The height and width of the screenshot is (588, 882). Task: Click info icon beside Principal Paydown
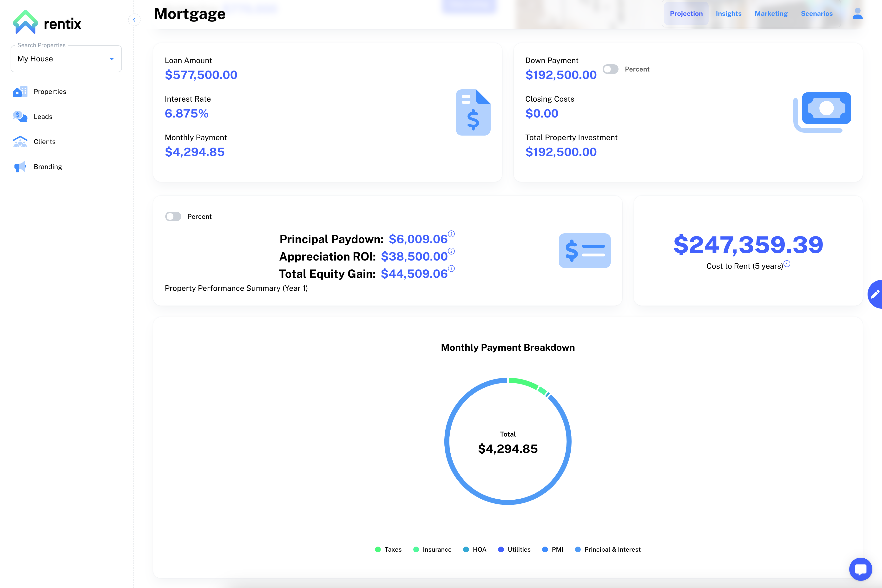[x=452, y=234]
